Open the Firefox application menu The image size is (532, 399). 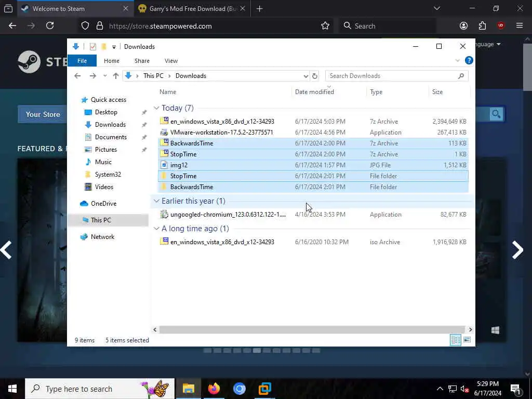click(520, 26)
